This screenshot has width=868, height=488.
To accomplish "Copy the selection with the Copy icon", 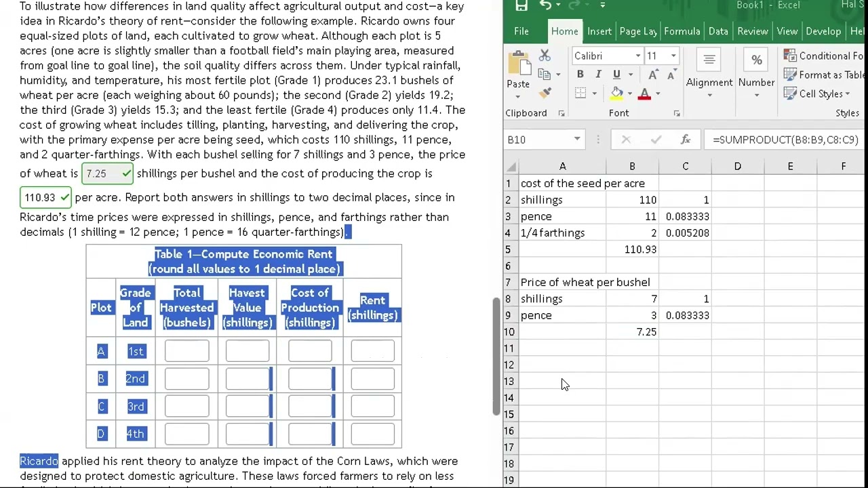I will 544,74.
